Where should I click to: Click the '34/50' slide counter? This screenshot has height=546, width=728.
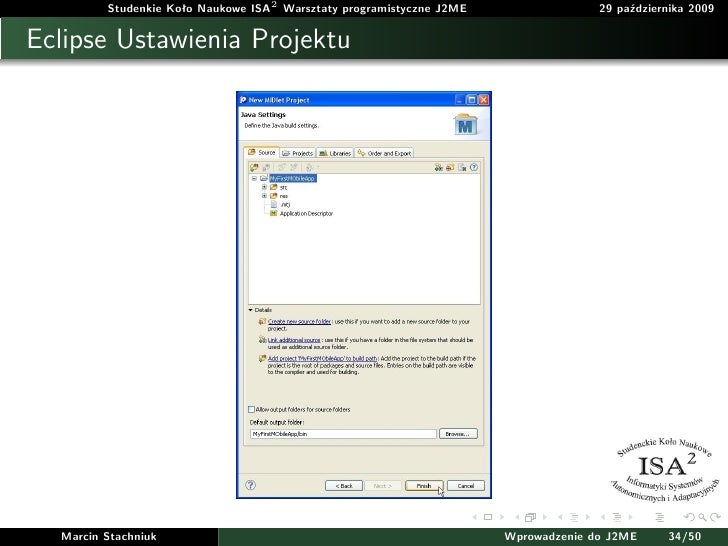(x=685, y=537)
